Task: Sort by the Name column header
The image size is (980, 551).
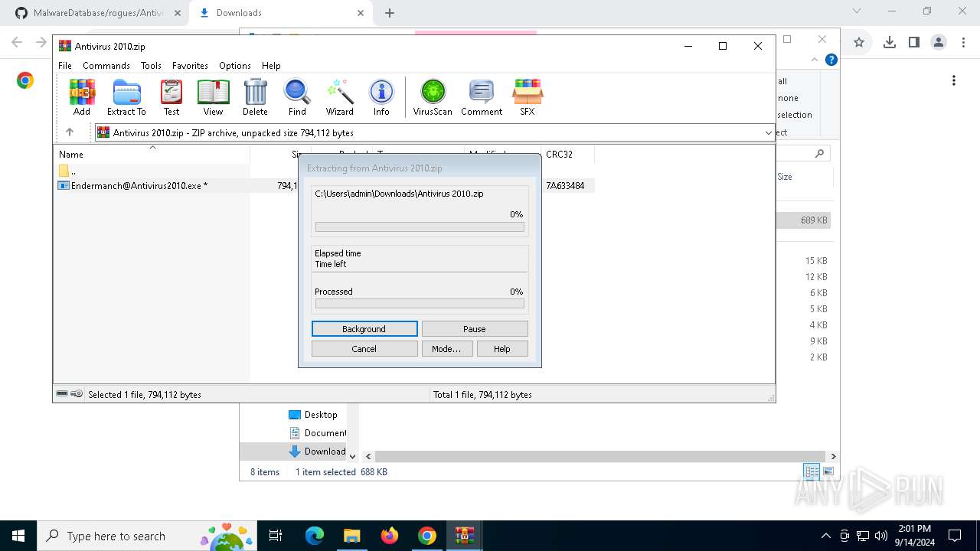Action: 152,154
